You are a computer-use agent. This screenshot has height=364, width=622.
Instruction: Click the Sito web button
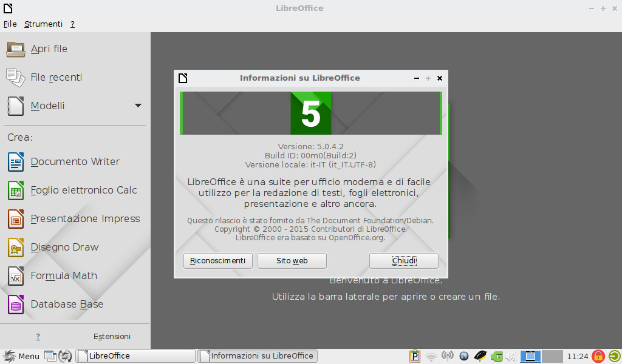[292, 261]
